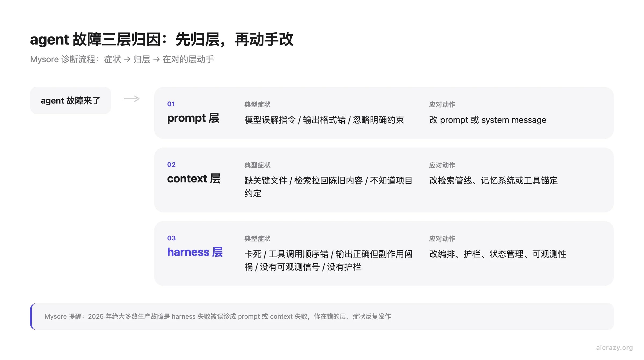This screenshot has height=360, width=644.
Task: Click the 'agent 故障来了' box
Action: click(71, 100)
